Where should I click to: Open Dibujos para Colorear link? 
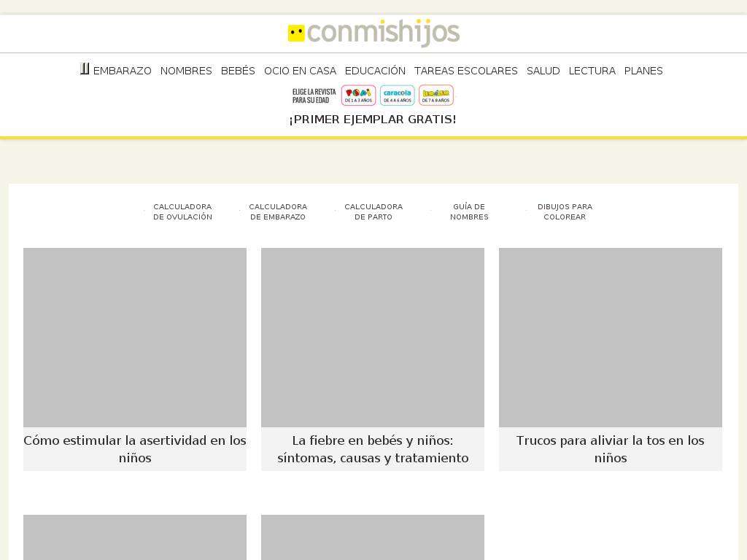tap(565, 212)
